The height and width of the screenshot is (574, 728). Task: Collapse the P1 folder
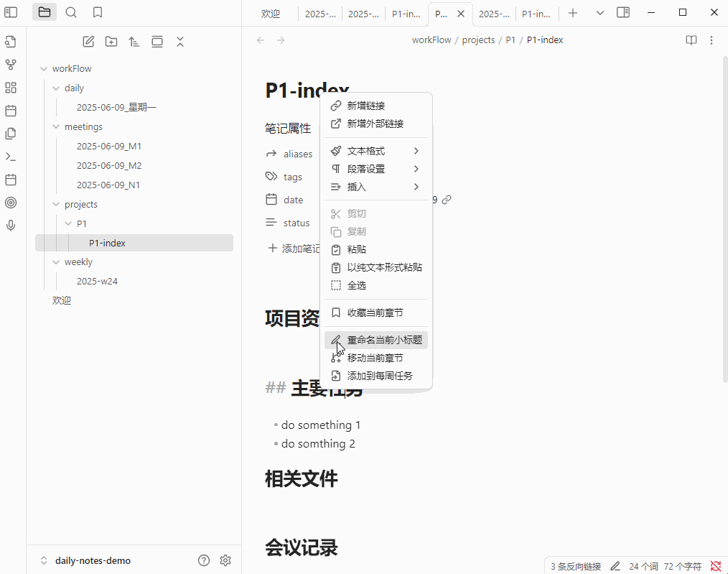(68, 224)
